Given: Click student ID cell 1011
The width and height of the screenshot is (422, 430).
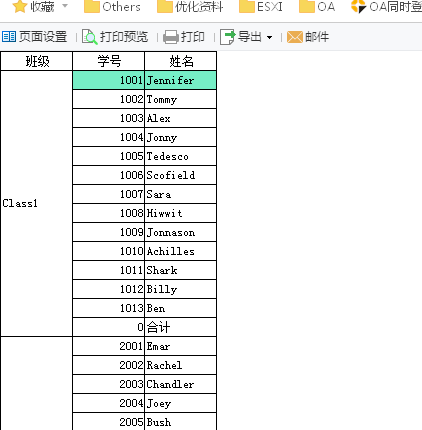Looking at the screenshot, I should 109,270.
